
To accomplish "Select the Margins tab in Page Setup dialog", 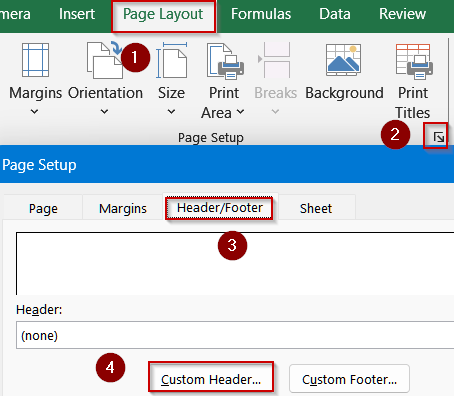I will (123, 209).
